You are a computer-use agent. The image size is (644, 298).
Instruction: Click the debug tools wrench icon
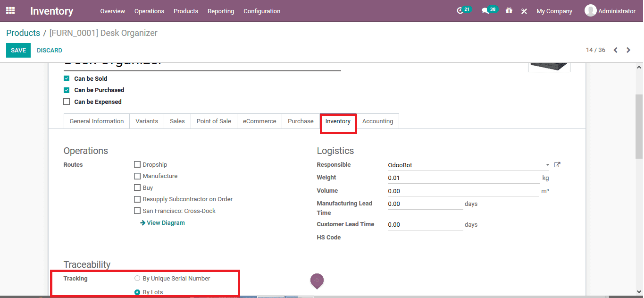pos(524,11)
